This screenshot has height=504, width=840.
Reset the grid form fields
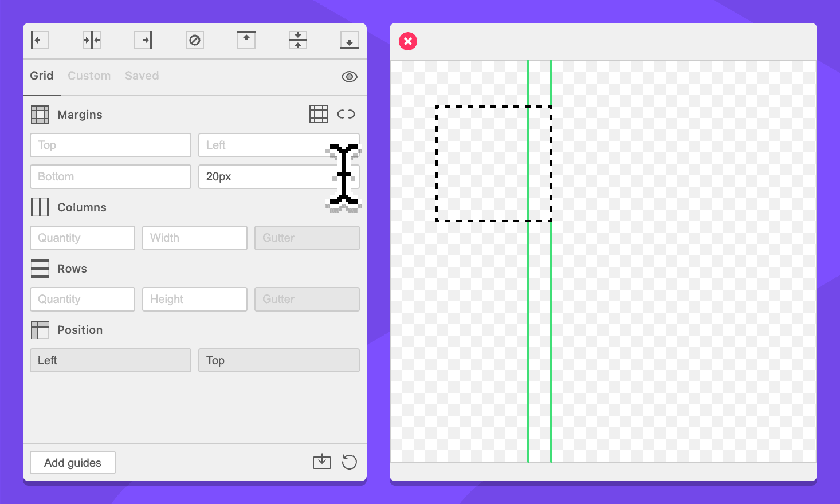(349, 462)
